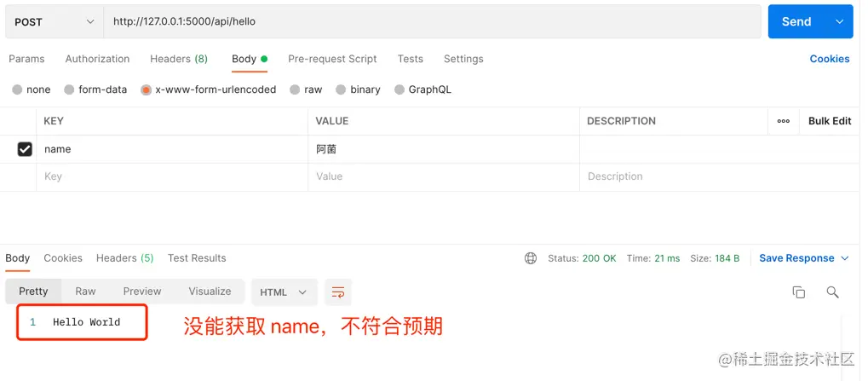Switch to the Preview view
Screen dimensions: 868x381
click(x=142, y=292)
